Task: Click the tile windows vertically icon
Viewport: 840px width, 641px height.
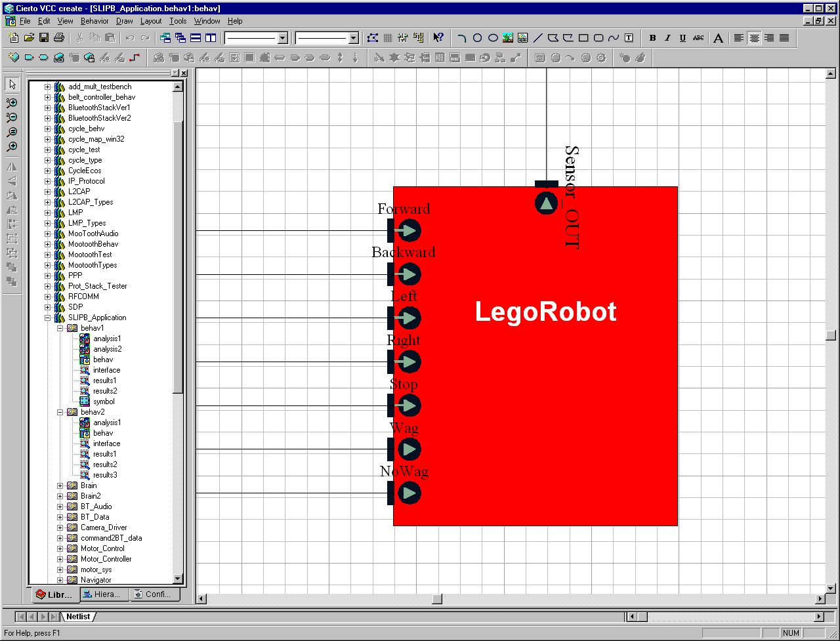Action: point(211,38)
